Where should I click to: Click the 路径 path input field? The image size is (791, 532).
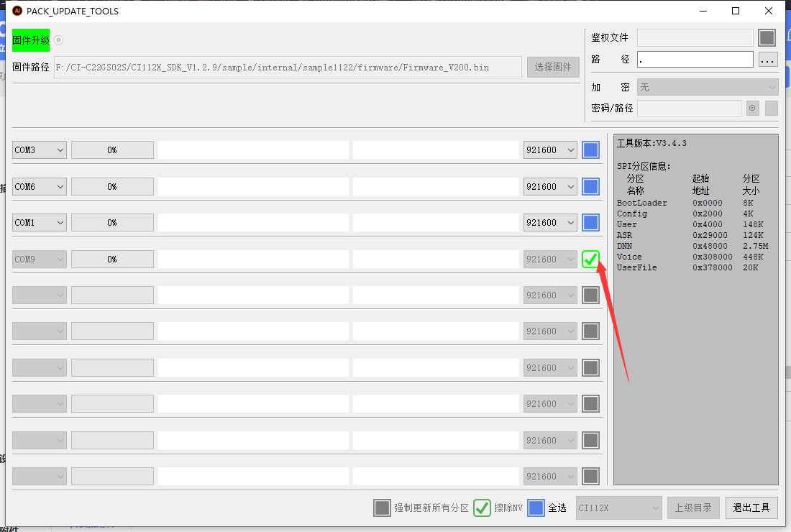coord(695,60)
